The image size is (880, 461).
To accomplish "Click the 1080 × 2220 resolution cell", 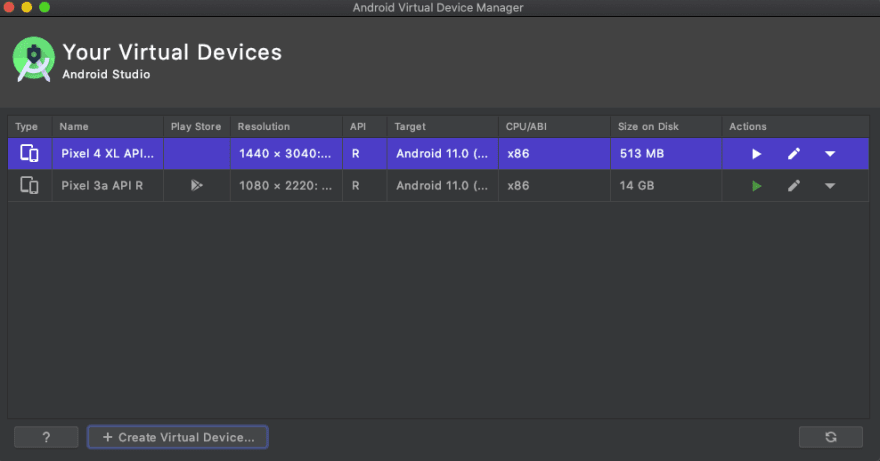I will point(285,185).
